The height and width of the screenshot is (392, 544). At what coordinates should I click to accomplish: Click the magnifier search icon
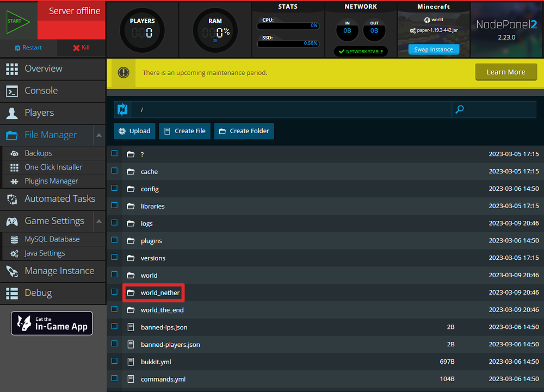(460, 109)
